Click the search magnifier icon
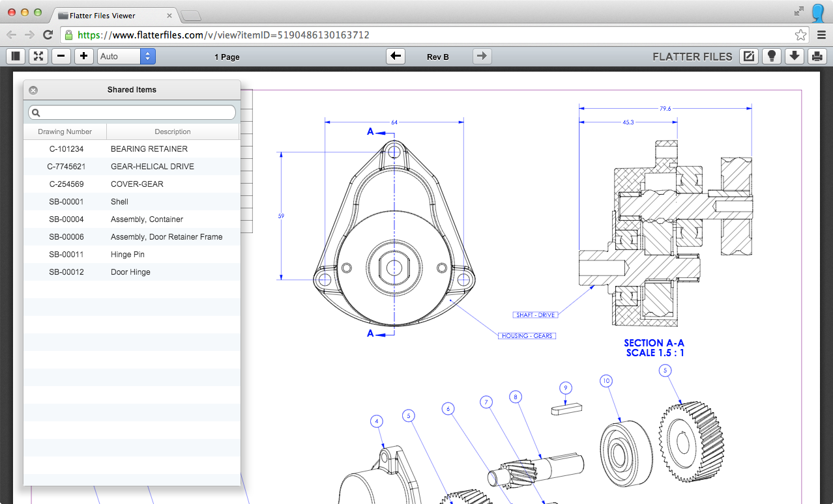Viewport: 833px width, 504px height. coord(37,113)
